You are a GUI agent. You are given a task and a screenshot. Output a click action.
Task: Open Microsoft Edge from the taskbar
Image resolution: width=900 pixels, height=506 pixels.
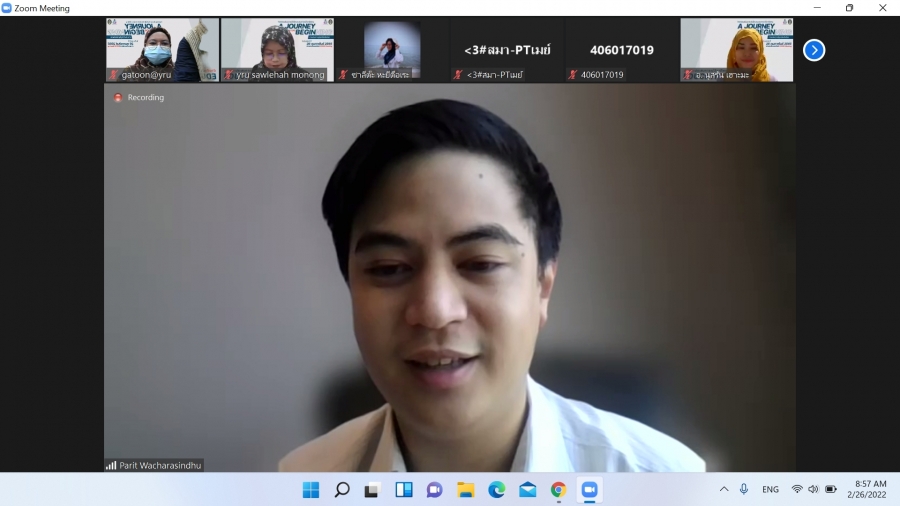pos(496,490)
